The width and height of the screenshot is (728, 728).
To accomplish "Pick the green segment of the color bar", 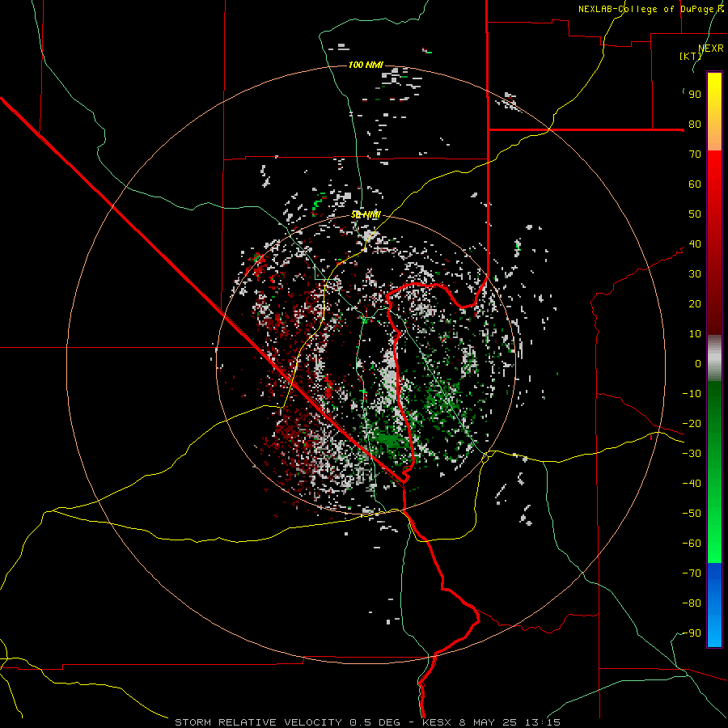I will 714,472.
